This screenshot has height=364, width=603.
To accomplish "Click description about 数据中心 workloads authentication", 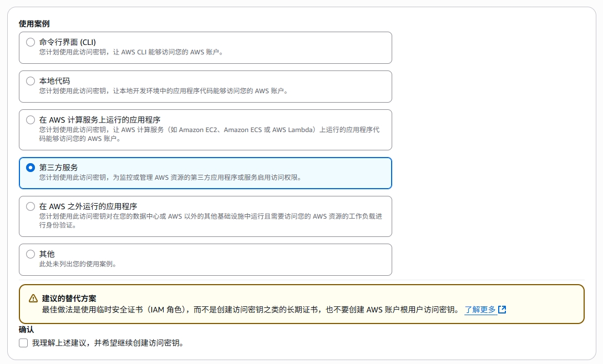I will (211, 221).
